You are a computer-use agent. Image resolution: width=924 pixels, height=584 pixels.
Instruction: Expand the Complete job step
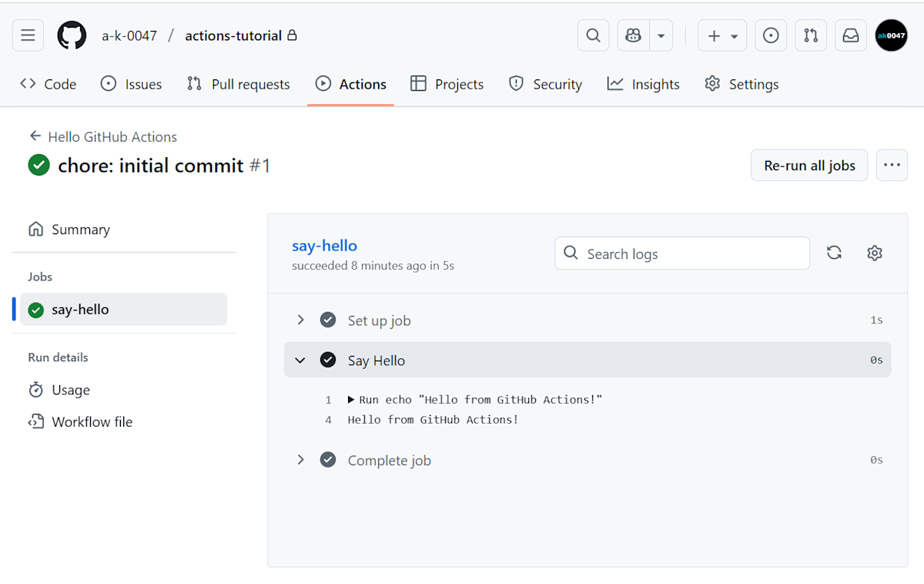tap(588, 460)
